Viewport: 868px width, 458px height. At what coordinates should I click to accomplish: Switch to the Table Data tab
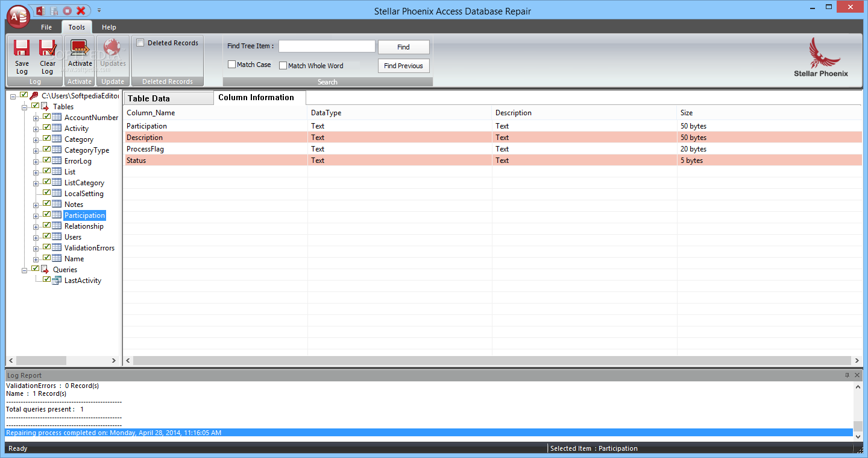[169, 98]
